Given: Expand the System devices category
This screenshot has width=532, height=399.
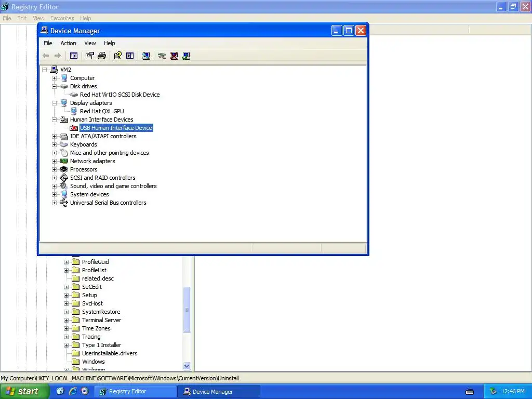Looking at the screenshot, I should [x=54, y=194].
